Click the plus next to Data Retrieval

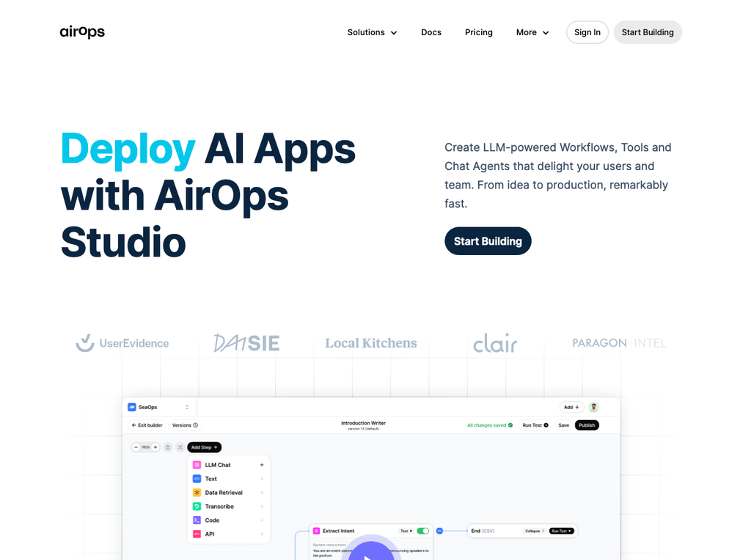262,493
